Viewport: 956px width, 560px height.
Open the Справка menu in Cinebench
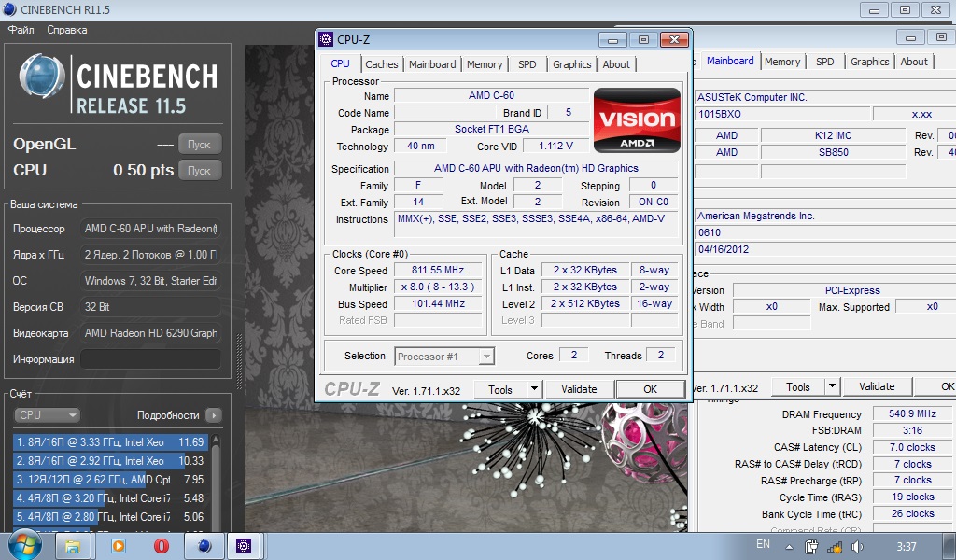[x=67, y=30]
